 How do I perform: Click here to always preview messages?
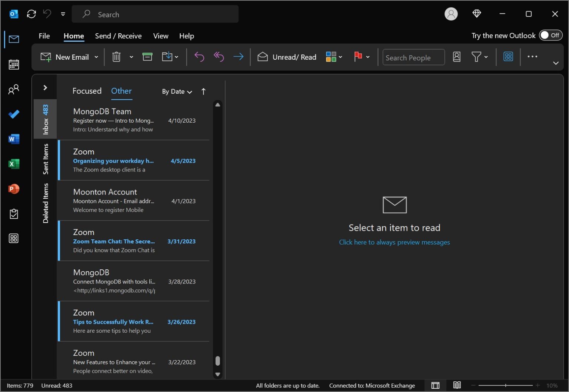(394, 242)
